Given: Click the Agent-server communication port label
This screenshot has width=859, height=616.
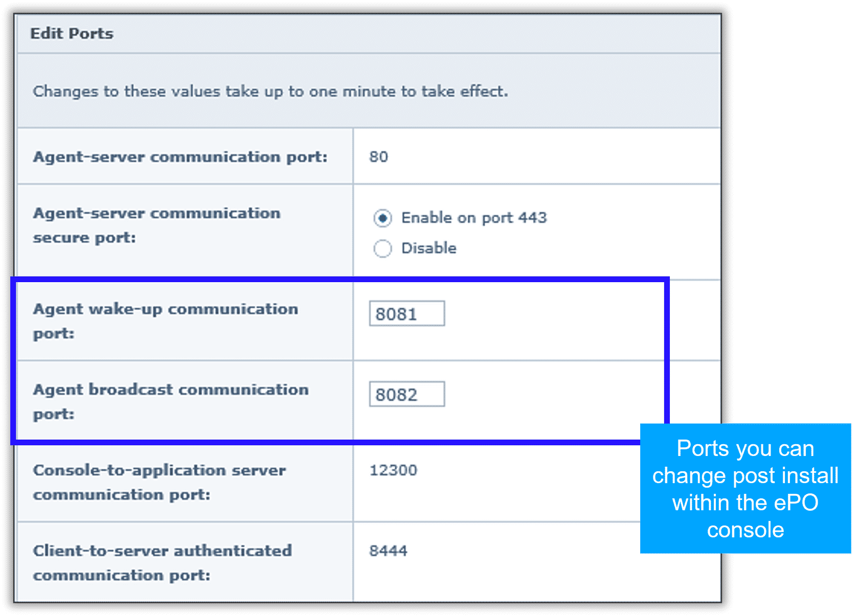Looking at the screenshot, I should (180, 157).
